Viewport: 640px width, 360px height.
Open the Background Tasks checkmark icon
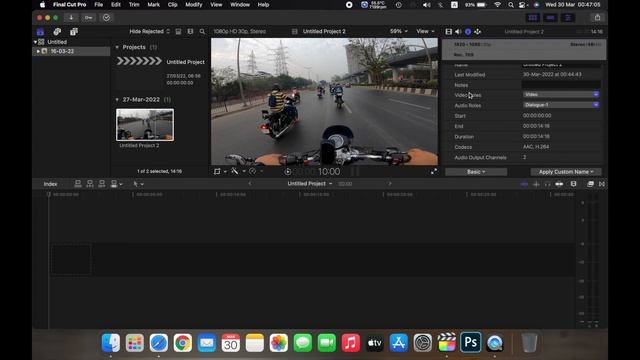click(x=107, y=18)
